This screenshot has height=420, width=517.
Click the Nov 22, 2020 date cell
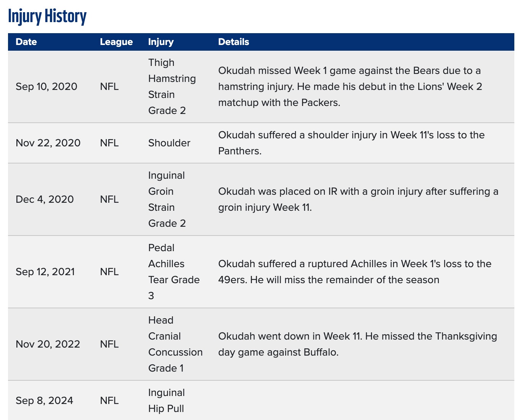pos(48,143)
